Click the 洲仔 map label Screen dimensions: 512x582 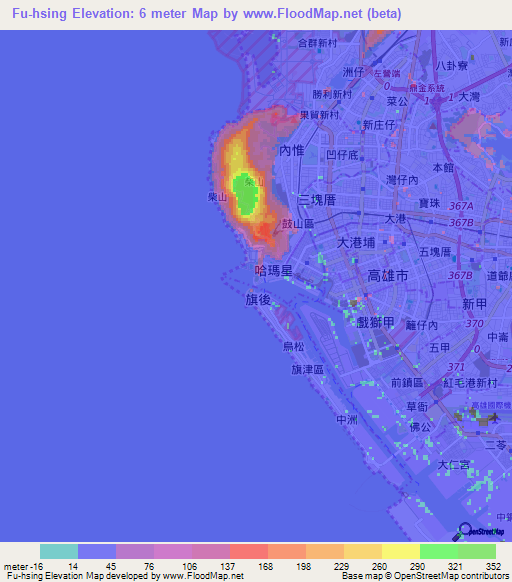click(353, 72)
